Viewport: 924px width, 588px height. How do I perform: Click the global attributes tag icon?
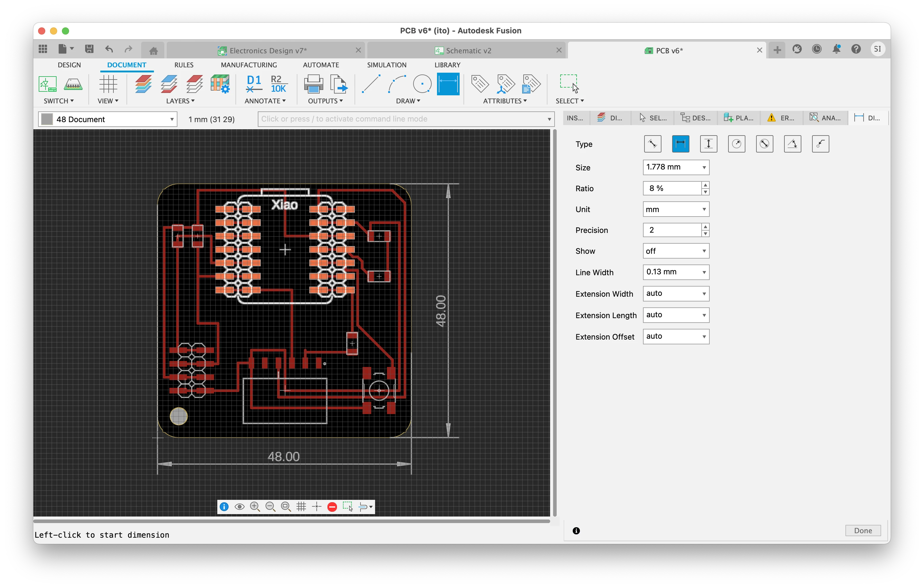click(505, 84)
